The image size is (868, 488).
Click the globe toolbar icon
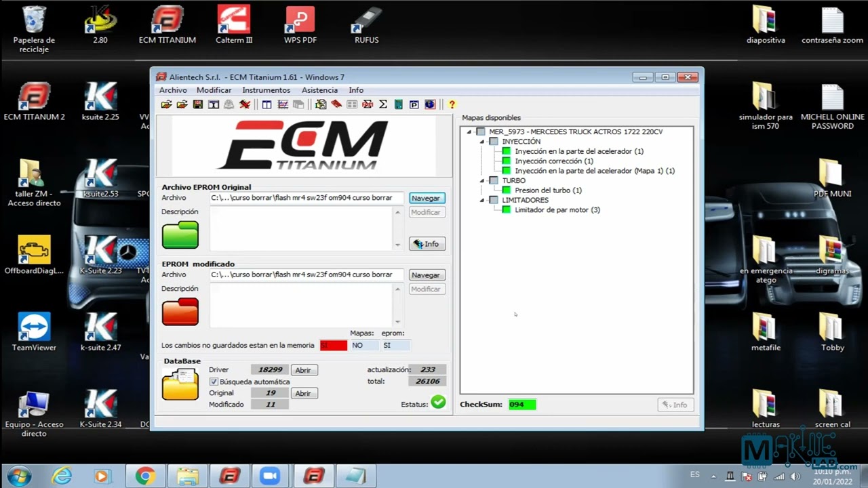point(430,104)
